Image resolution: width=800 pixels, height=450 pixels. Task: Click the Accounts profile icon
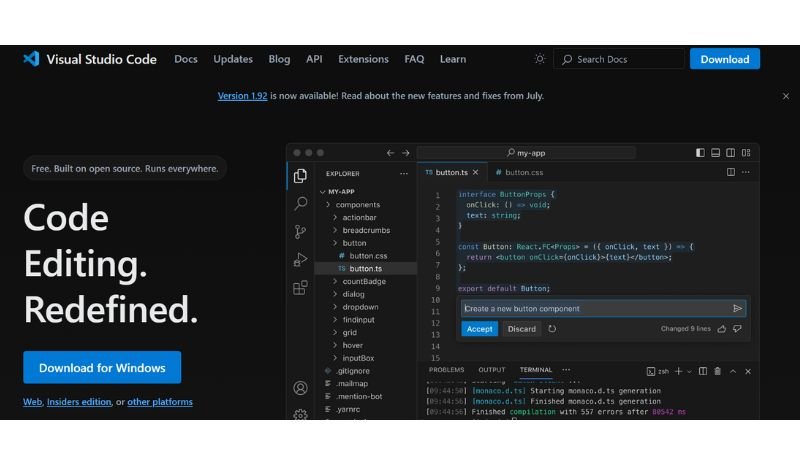point(301,388)
